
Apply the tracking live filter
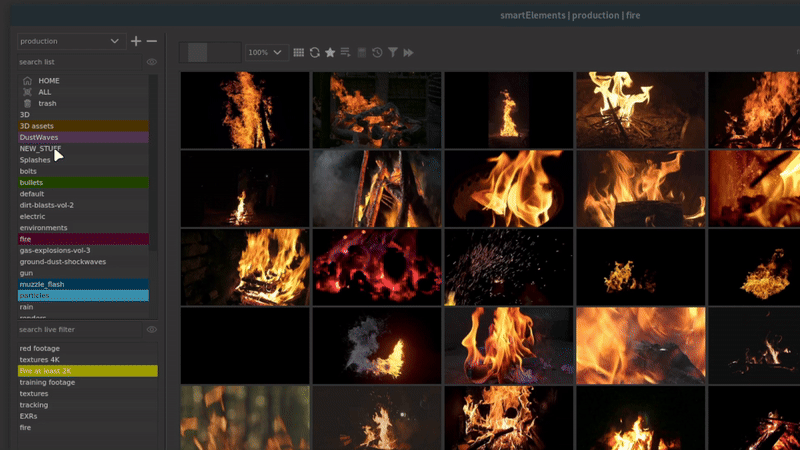(x=88, y=405)
